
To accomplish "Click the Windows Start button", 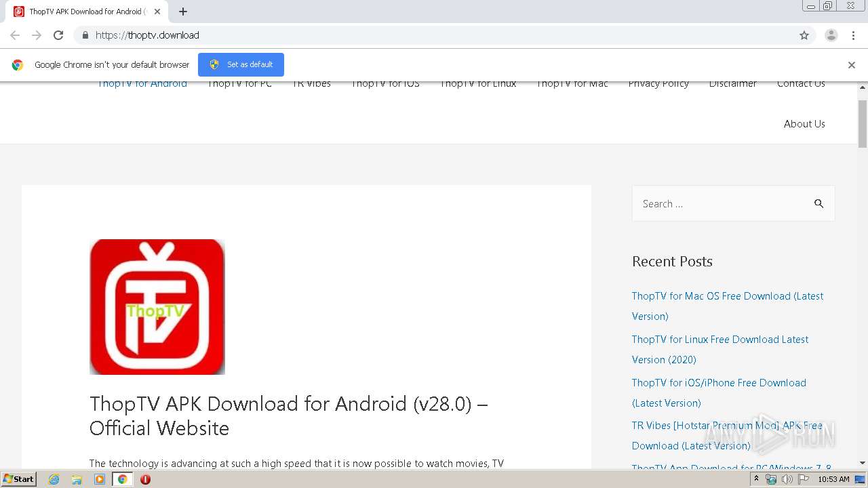I will point(18,479).
